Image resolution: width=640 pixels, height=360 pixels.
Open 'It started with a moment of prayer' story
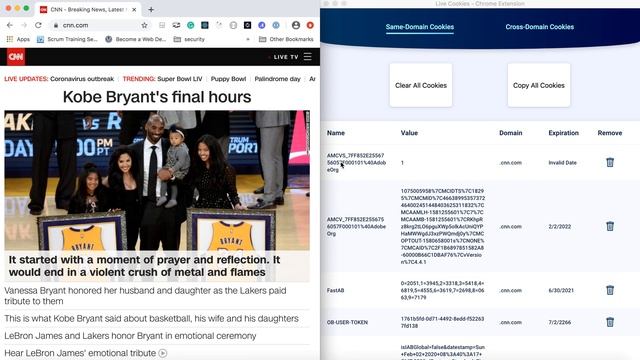point(144,266)
